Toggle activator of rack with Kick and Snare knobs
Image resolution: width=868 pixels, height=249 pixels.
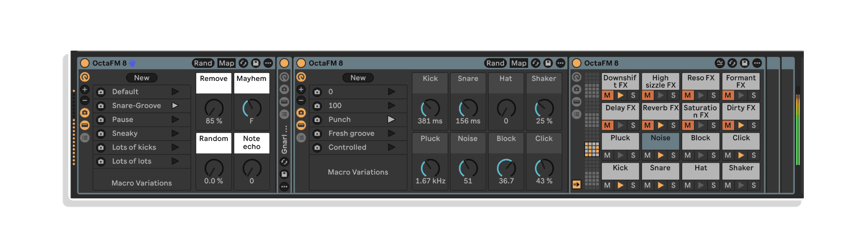coord(301,63)
